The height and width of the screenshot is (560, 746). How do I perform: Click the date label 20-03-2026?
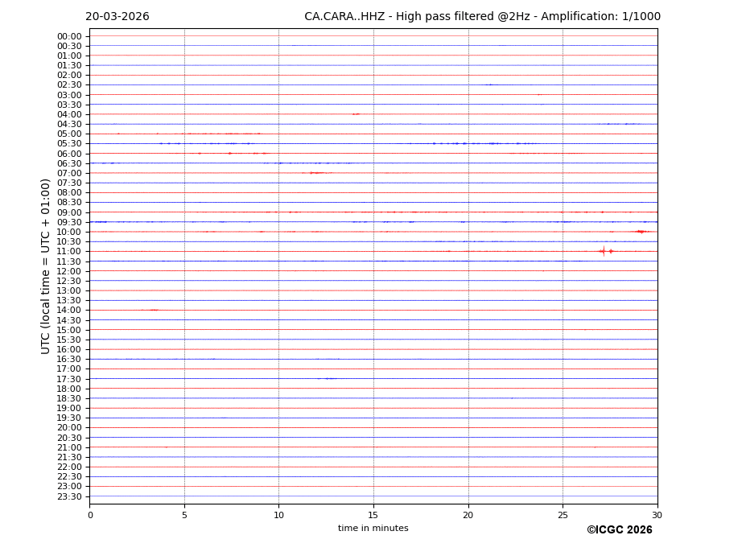point(117,17)
